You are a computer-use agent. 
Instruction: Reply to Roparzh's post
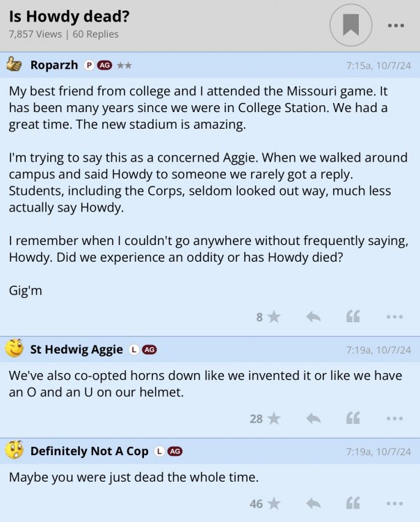[314, 317]
